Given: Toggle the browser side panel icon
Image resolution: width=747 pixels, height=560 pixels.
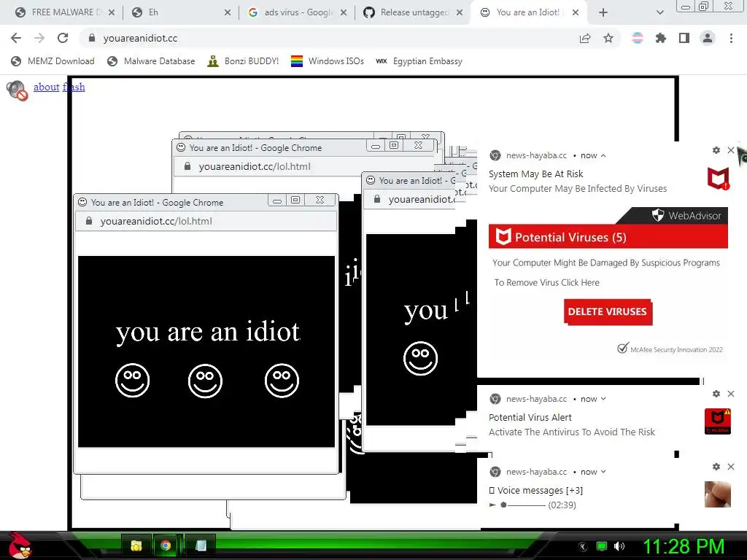Looking at the screenshot, I should coord(684,38).
